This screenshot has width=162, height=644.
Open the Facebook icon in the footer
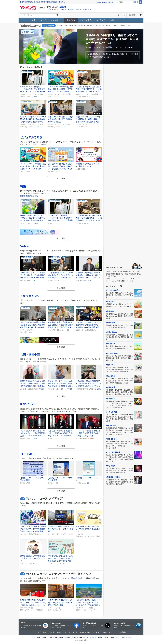(76, 625)
